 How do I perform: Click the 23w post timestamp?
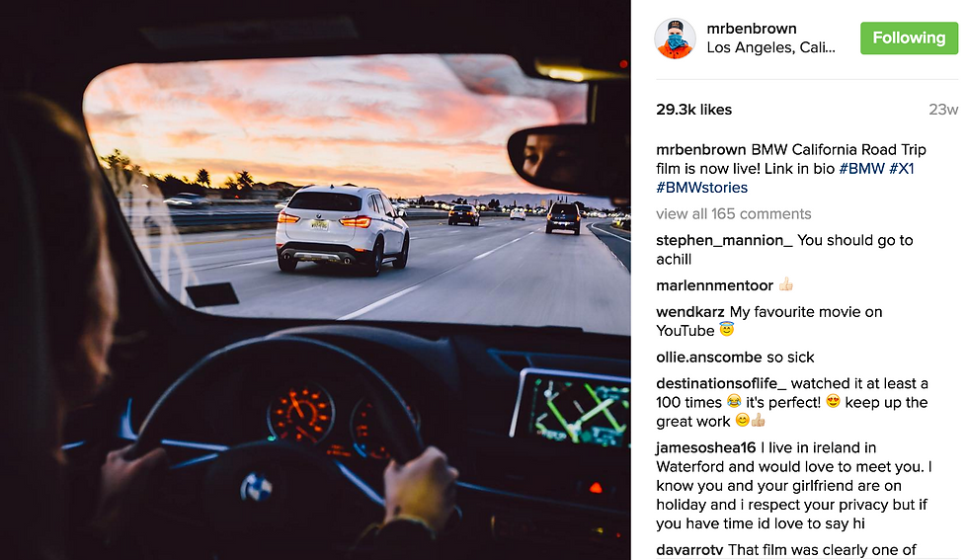[x=943, y=110]
